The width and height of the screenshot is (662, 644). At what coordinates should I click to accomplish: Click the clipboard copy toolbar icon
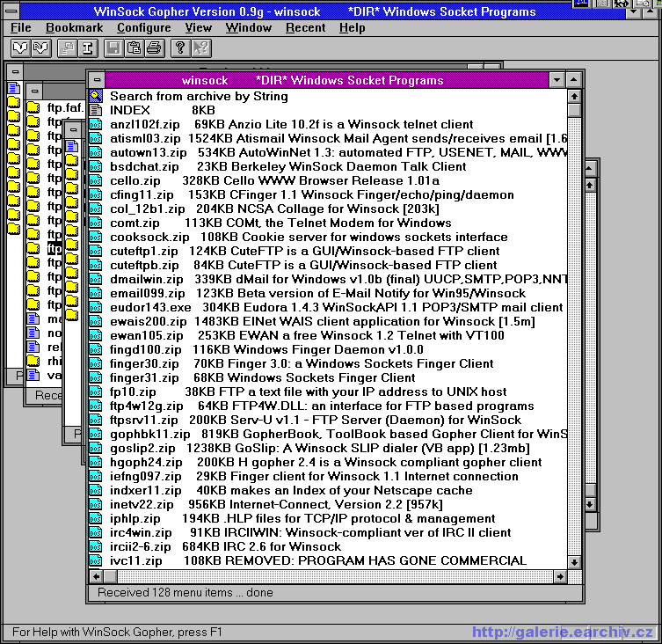pyautogui.click(x=134, y=48)
